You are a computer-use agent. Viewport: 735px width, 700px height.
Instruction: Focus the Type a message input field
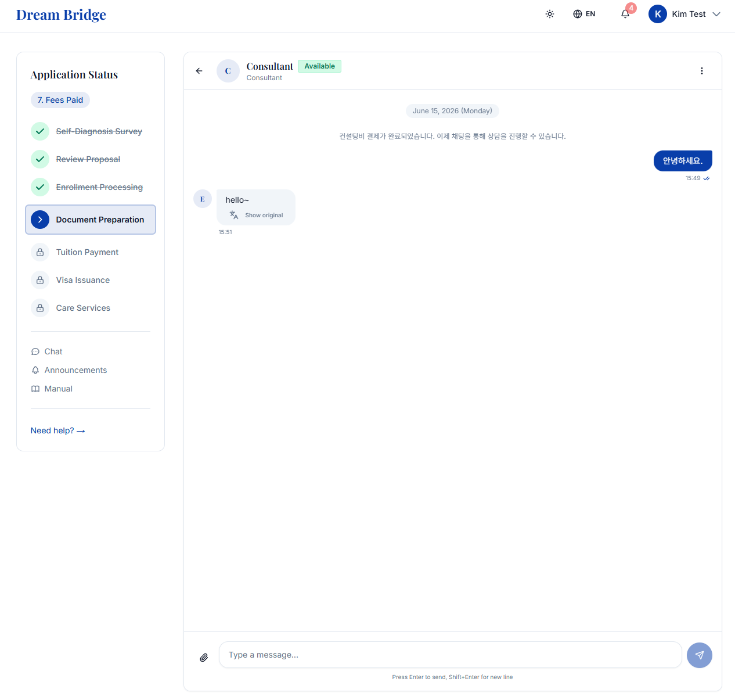pyautogui.click(x=450, y=655)
